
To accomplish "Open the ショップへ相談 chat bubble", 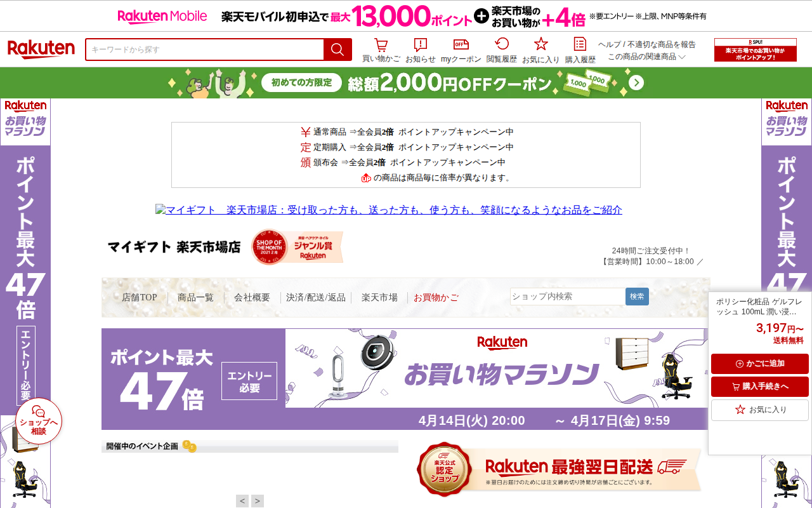I will pos(39,420).
